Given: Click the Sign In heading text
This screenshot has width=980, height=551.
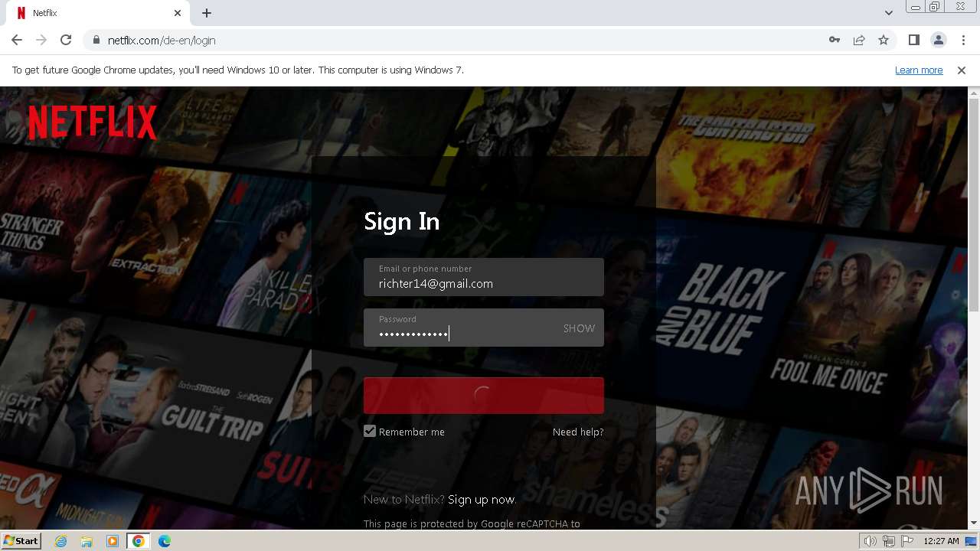Looking at the screenshot, I should 402,221.
